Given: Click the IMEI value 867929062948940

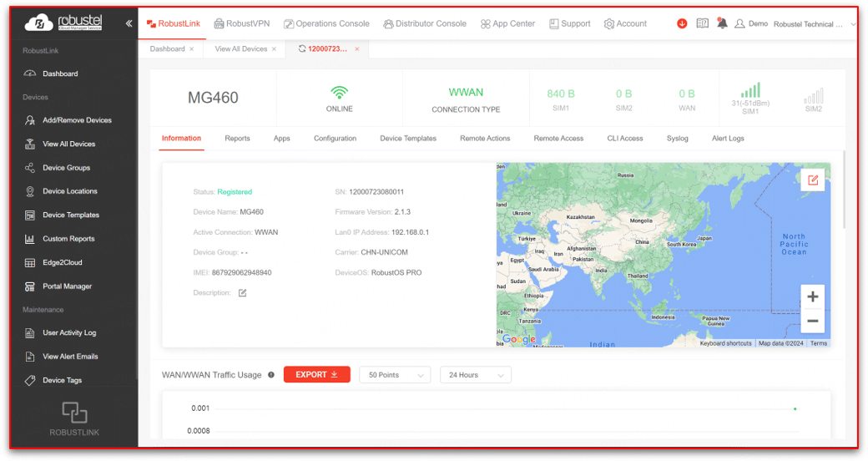Looking at the screenshot, I should pyautogui.click(x=242, y=272).
